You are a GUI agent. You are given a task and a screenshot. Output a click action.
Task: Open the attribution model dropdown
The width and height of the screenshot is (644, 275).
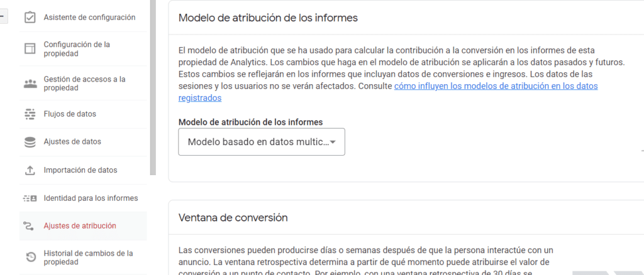[262, 142]
